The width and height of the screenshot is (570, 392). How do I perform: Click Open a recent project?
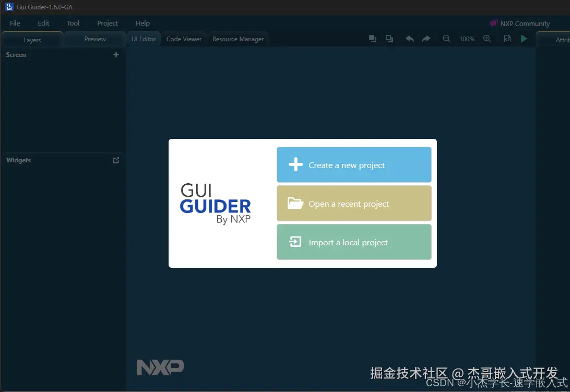point(354,203)
